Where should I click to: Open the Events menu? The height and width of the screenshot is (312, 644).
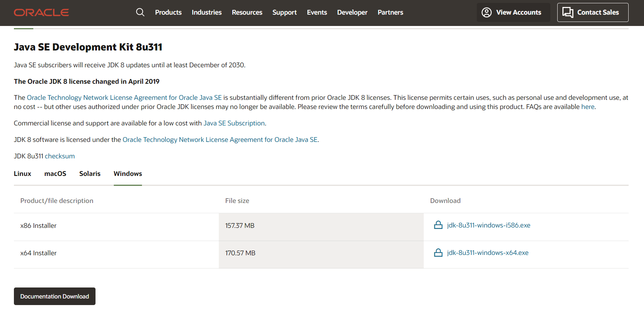click(x=317, y=12)
